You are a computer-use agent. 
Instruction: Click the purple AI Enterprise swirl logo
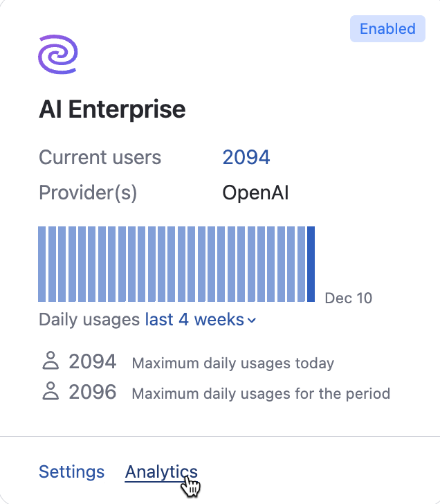click(x=58, y=55)
